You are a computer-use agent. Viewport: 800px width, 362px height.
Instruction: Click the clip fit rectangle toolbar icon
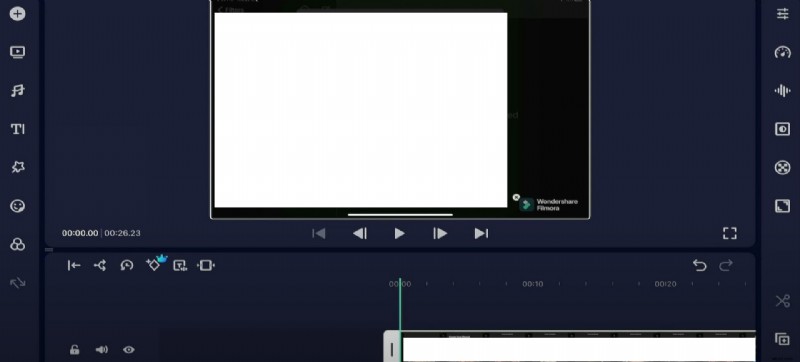point(206,265)
